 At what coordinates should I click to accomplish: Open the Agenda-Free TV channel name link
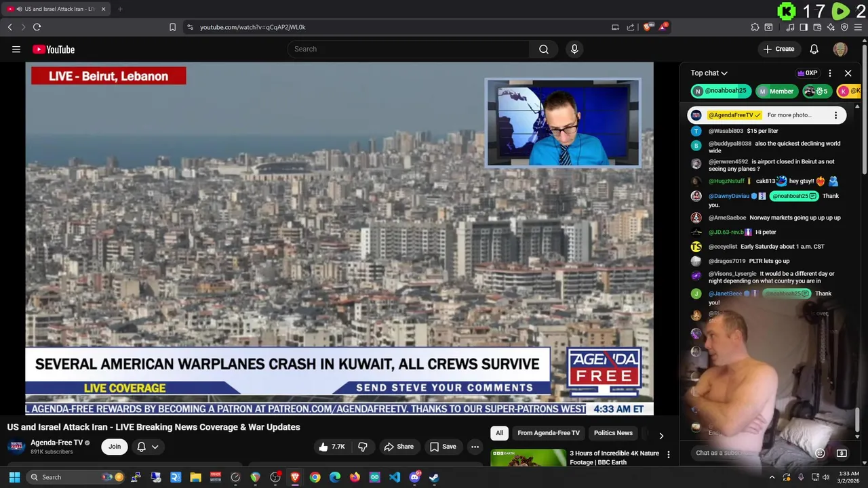coord(56,443)
